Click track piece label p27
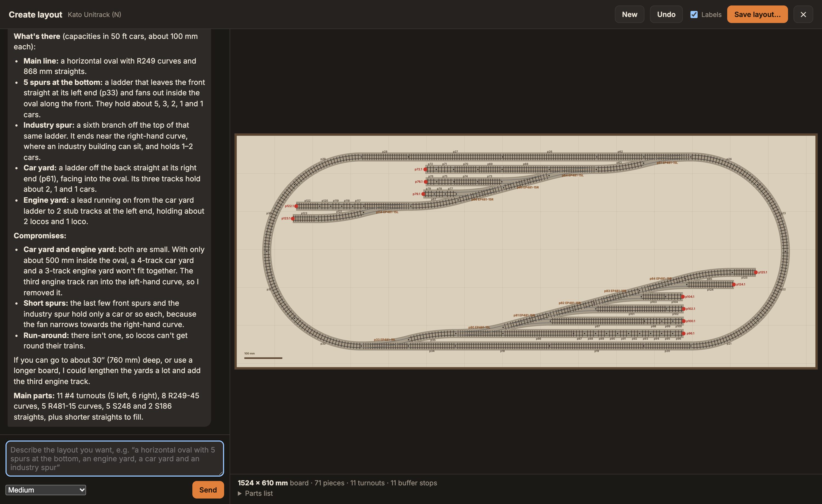The height and width of the screenshot is (504, 822). 455,152
